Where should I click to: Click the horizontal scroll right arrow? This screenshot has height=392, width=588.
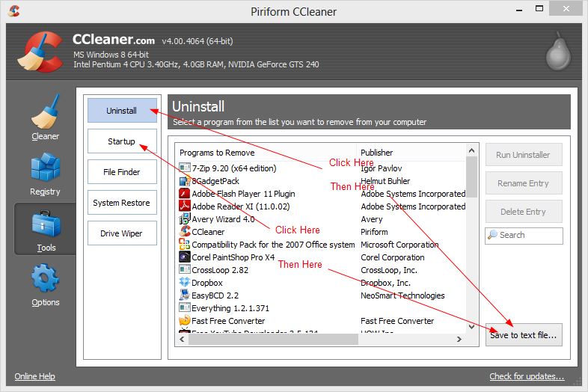459,339
